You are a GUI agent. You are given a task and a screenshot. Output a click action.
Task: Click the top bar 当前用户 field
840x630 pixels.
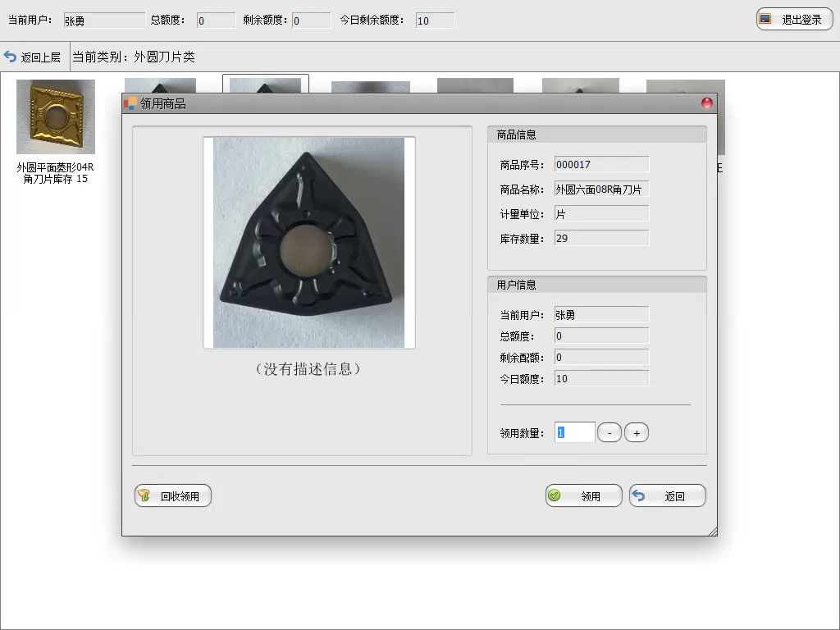[104, 21]
